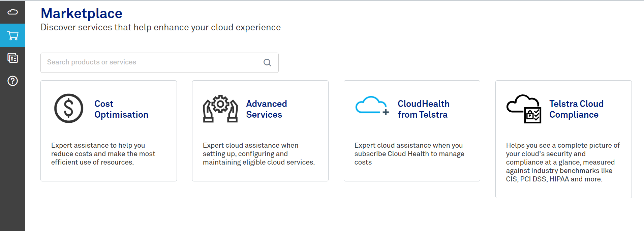This screenshot has height=231, width=644.
Task: Click the help question mark icon
Action: (x=12, y=81)
